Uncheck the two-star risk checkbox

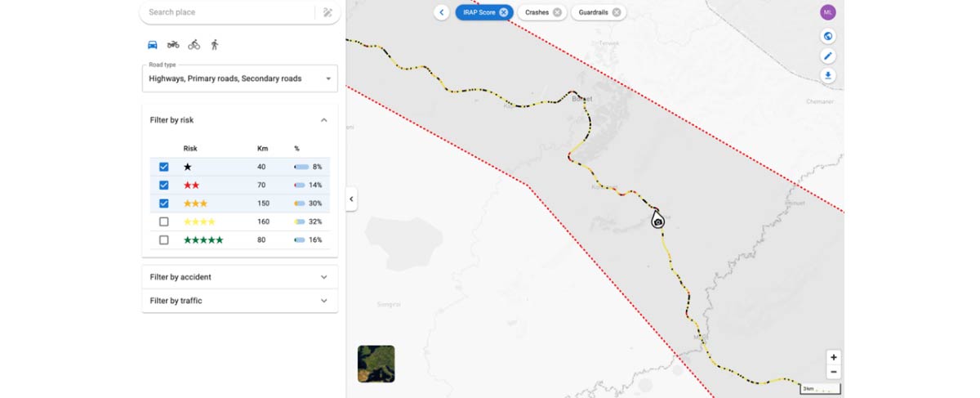[164, 186]
